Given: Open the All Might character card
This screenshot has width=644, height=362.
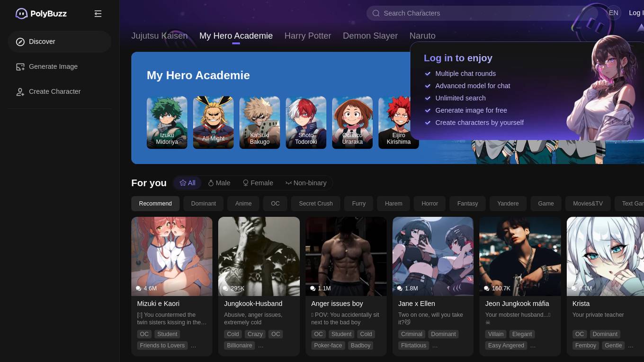Looking at the screenshot, I should tap(214, 123).
